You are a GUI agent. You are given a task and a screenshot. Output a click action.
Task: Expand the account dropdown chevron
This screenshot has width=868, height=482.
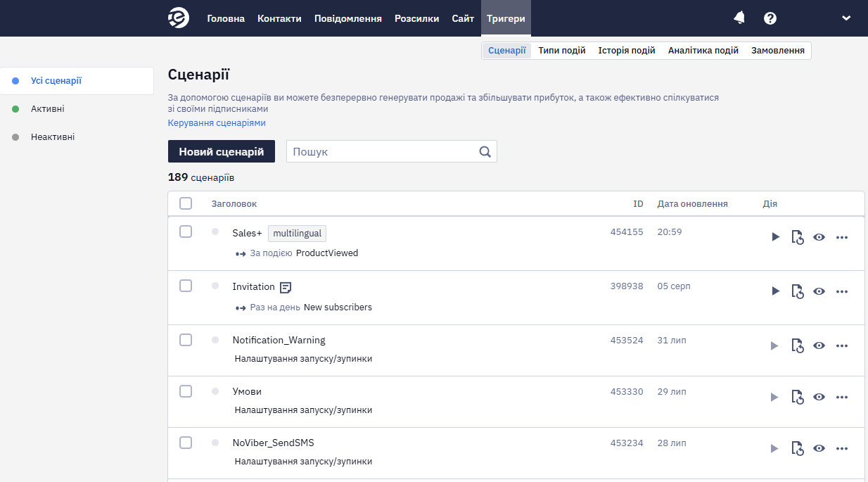coord(846,18)
